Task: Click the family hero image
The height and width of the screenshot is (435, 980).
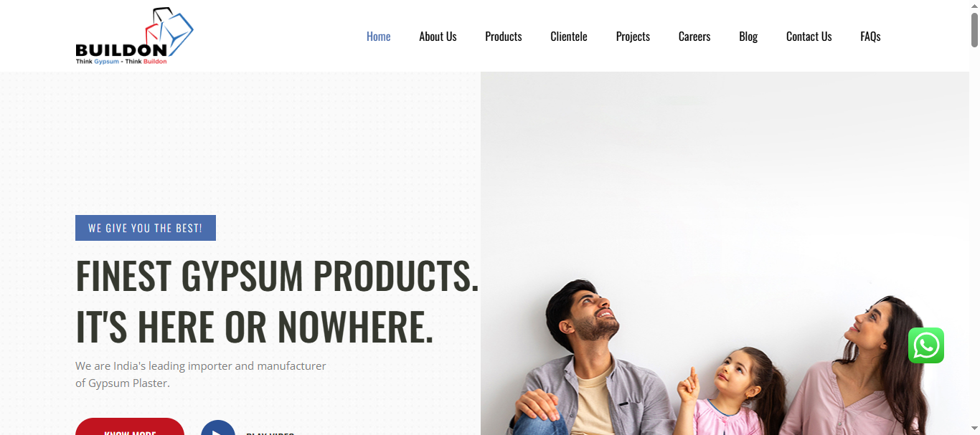Action: coord(725,253)
